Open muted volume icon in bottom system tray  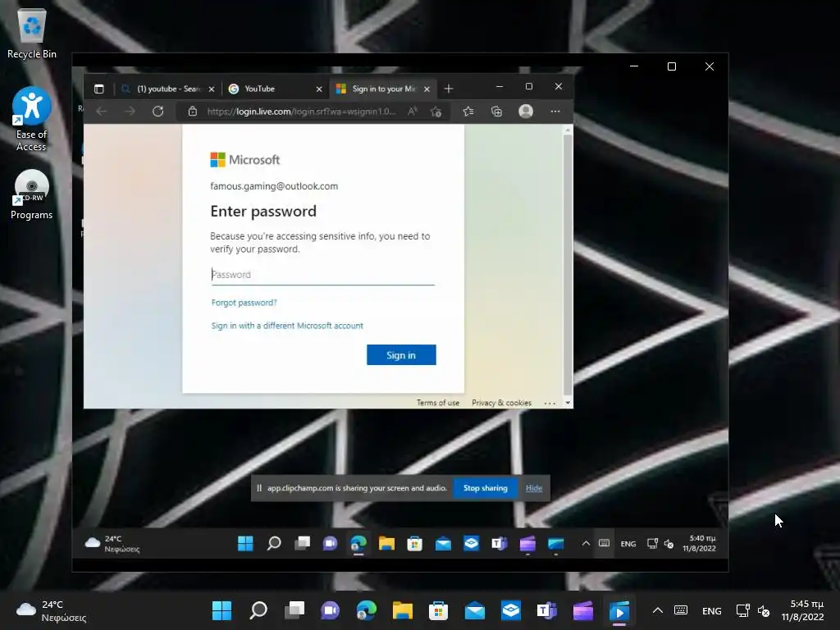764,610
